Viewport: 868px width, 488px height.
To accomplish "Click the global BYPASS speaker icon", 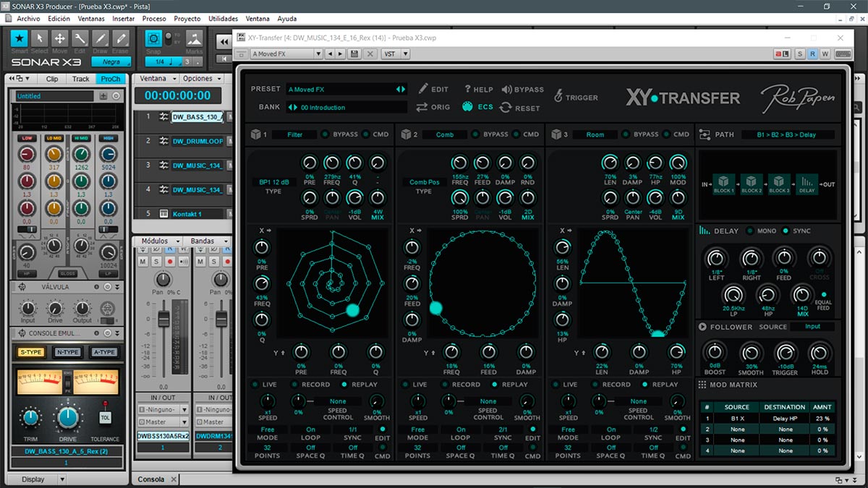I will pyautogui.click(x=506, y=89).
